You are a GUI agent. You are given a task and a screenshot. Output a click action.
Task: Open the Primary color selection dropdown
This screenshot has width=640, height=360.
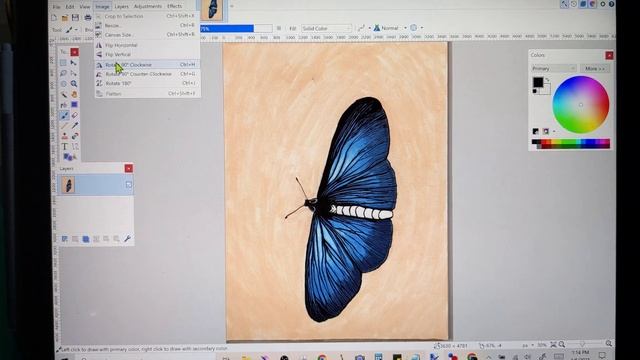click(x=553, y=69)
